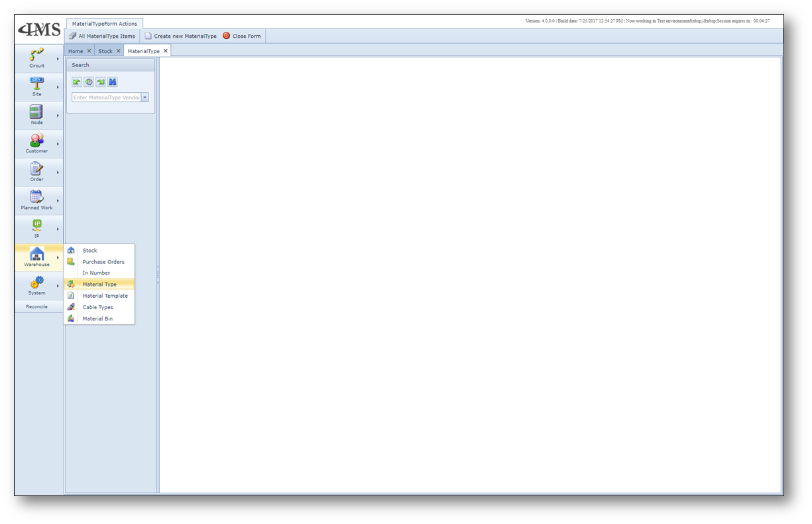The image size is (812, 524).
Task: Open the IP module in sidebar
Action: point(37,229)
